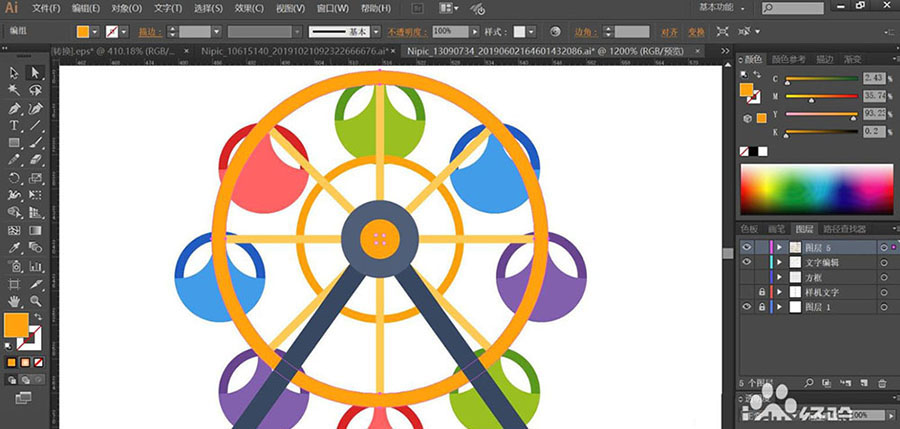Screen dimensions: 900x429
Task: Select the Shape Builder tool
Action: click(14, 212)
